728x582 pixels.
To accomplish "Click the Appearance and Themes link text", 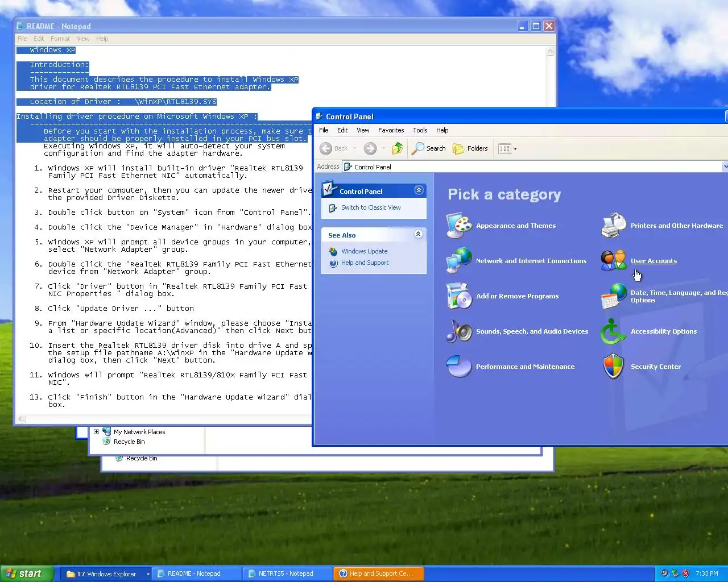I will pos(516,226).
